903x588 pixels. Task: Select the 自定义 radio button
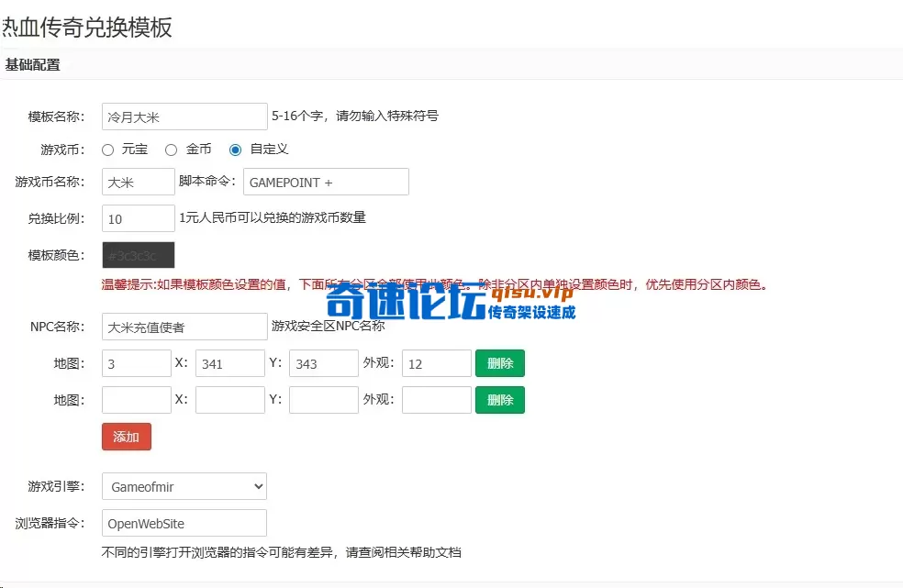(x=235, y=150)
